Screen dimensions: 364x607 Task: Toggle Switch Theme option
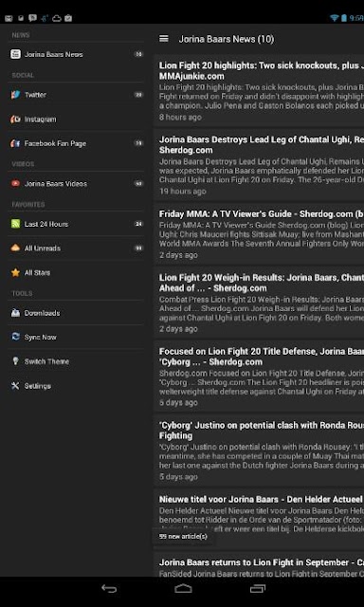(76, 361)
